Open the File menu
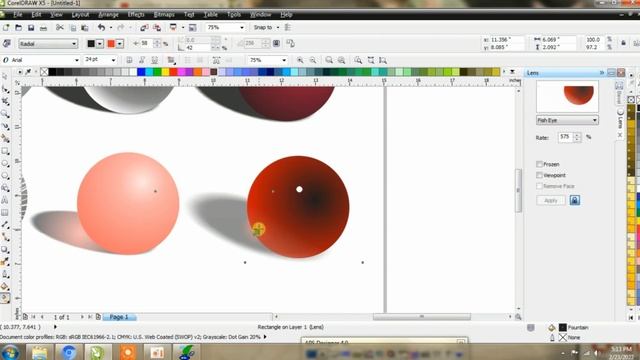Image resolution: width=640 pixels, height=360 pixels. tap(18, 15)
